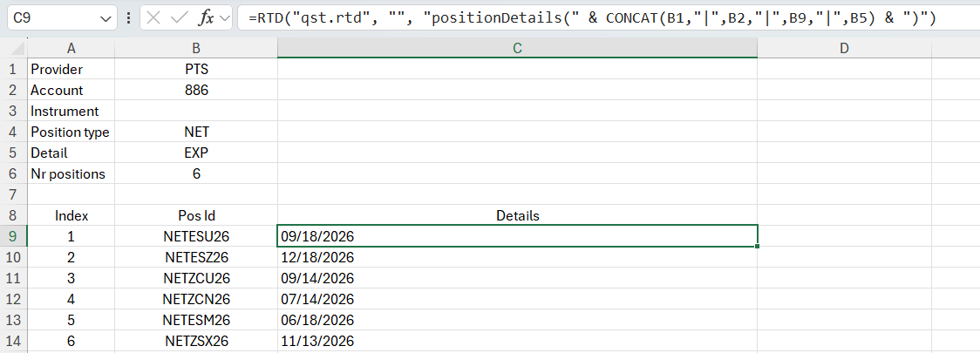980x353 pixels.
Task: Click the cell containing 886
Action: coord(196,90)
